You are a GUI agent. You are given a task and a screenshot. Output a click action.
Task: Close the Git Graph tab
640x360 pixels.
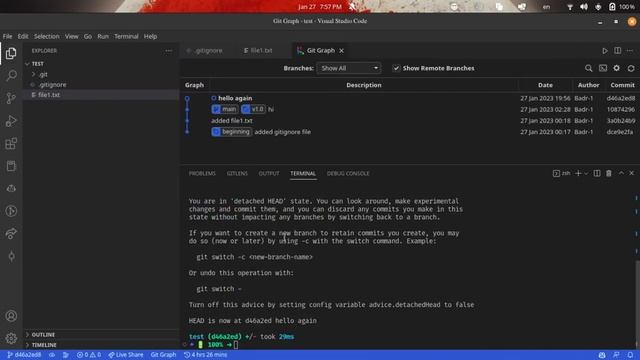point(341,51)
